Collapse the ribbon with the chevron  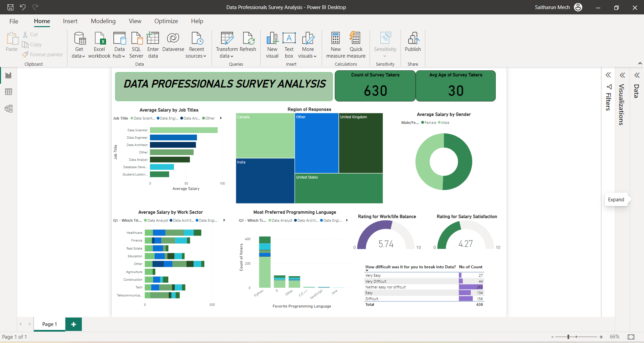pyautogui.click(x=640, y=63)
